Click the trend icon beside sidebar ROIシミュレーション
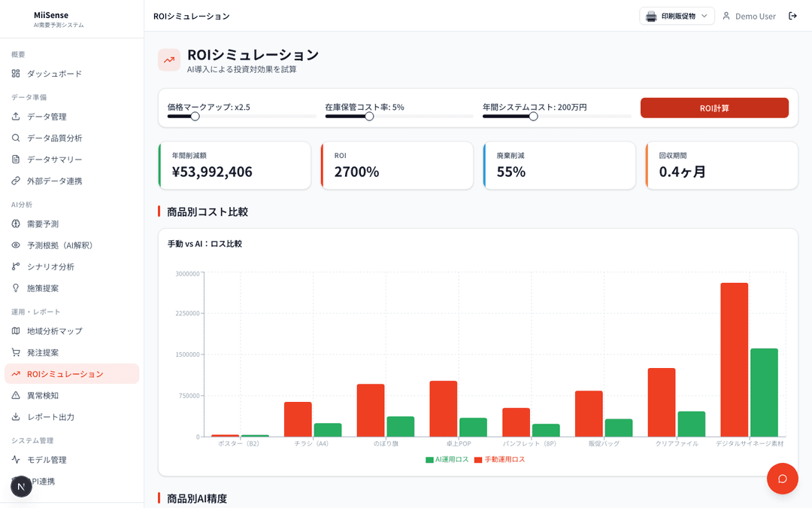Screen dimensions: 812x508 (16, 374)
